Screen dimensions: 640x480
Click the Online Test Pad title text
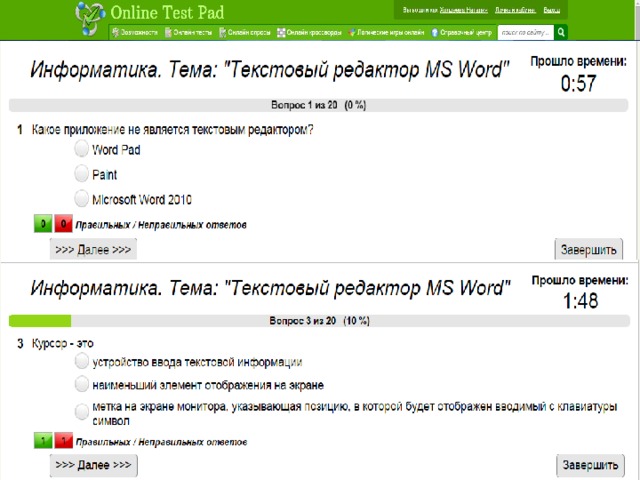click(167, 12)
